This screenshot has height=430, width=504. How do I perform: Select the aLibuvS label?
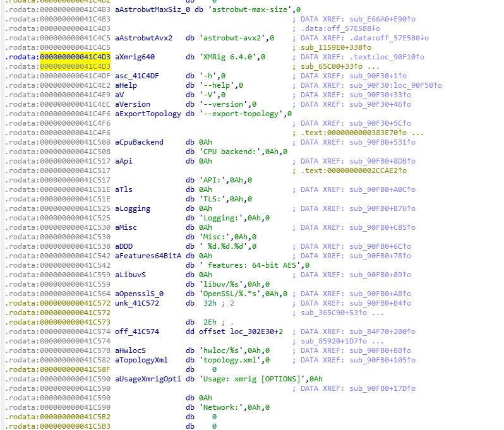130,275
